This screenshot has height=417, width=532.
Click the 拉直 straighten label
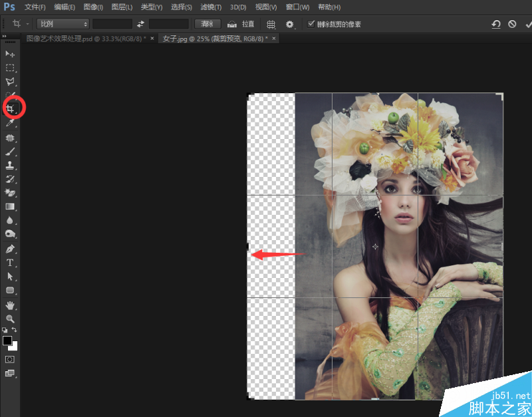click(248, 24)
